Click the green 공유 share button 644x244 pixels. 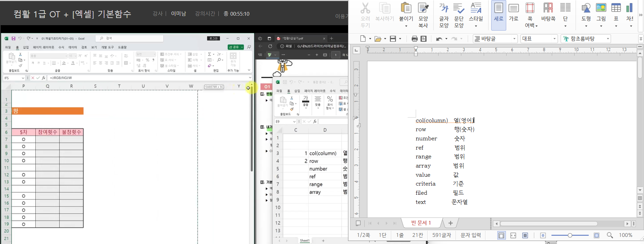[235, 47]
